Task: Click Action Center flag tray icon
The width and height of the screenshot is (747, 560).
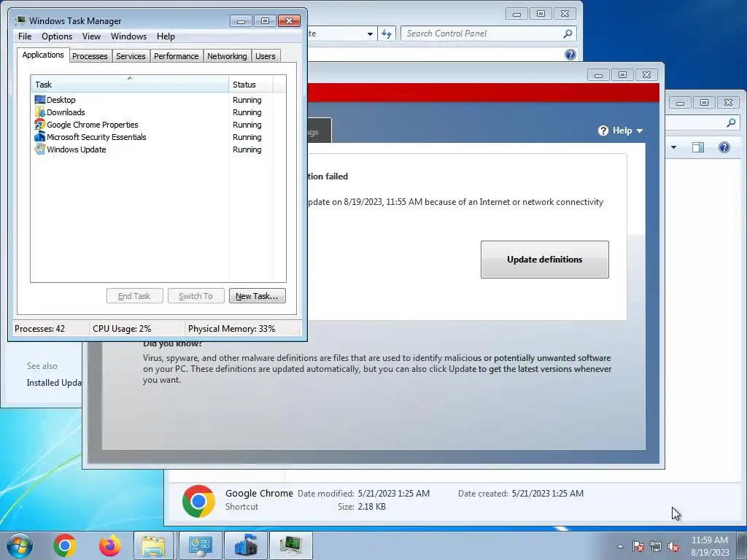Action: pyautogui.click(x=638, y=546)
